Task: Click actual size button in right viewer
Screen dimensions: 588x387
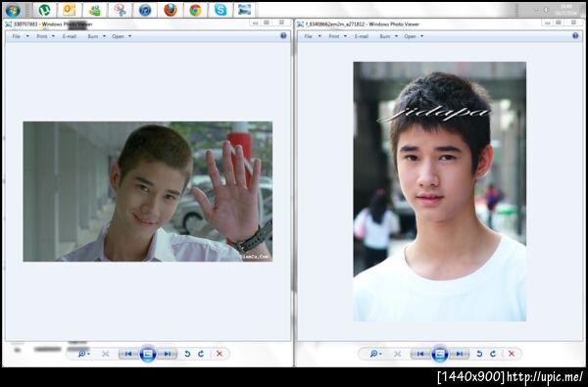Action: [x=398, y=354]
